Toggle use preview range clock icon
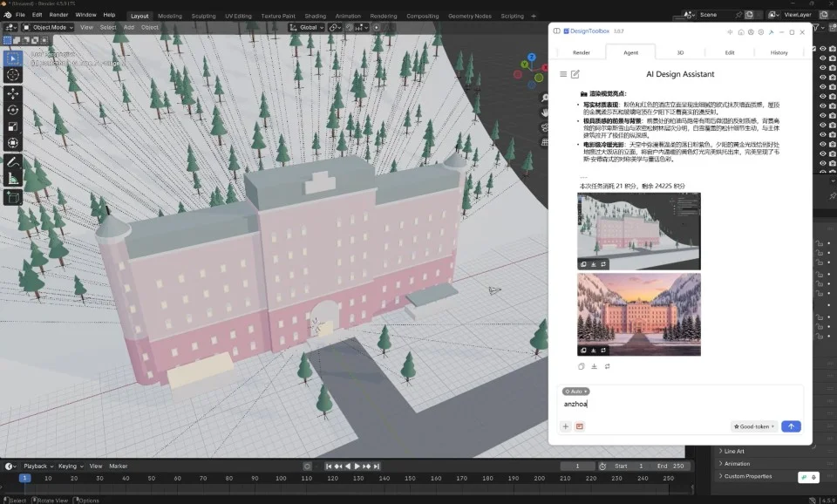Viewport: 837px width, 504px height. 602,467
